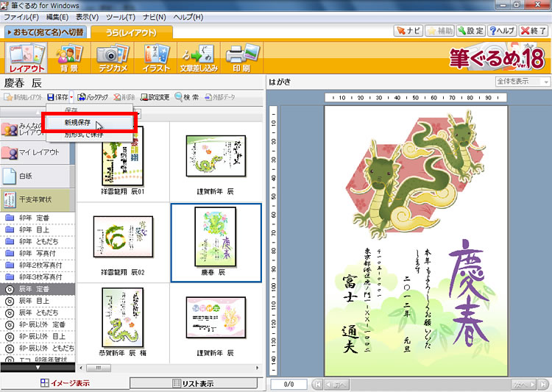Click the 検索 search icon
Screen dimensions: 552x392
click(187, 97)
